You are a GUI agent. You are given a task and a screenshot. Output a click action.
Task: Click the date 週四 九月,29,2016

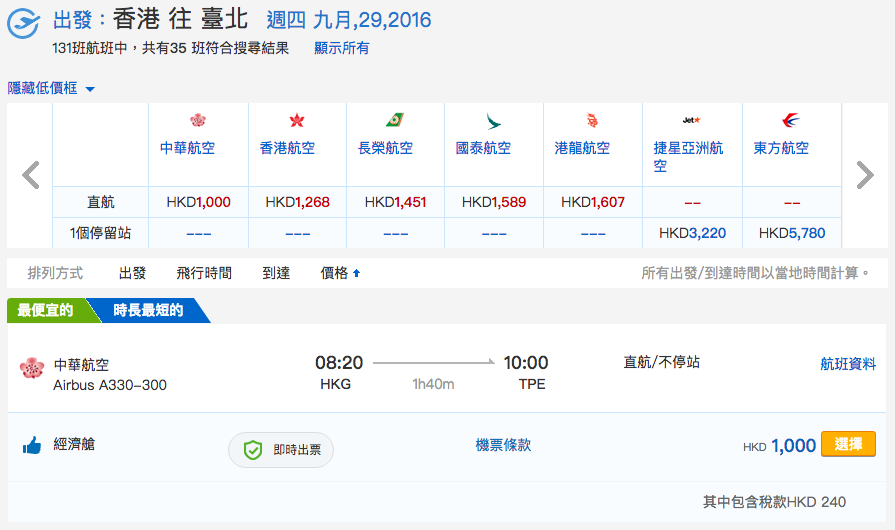(x=349, y=20)
